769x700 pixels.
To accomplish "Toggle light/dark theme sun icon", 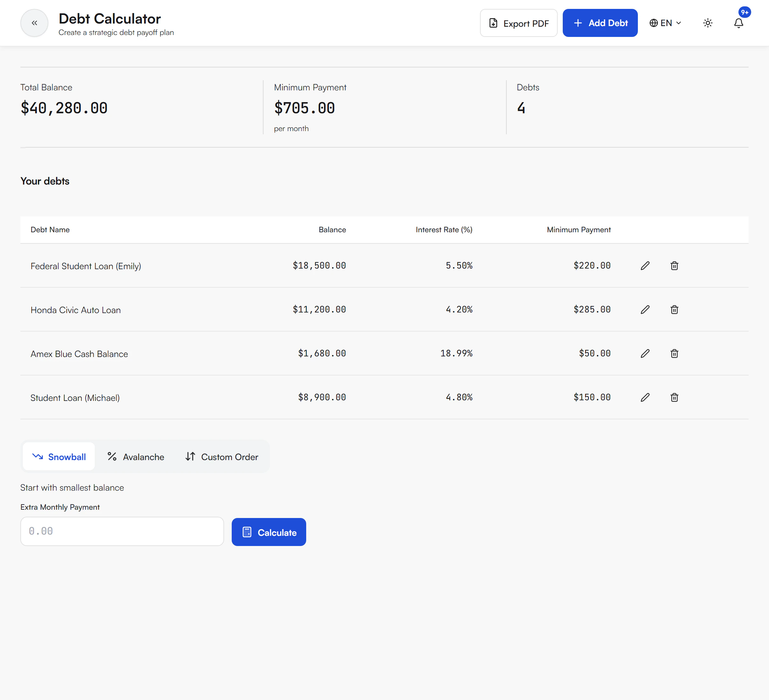I will (x=708, y=23).
